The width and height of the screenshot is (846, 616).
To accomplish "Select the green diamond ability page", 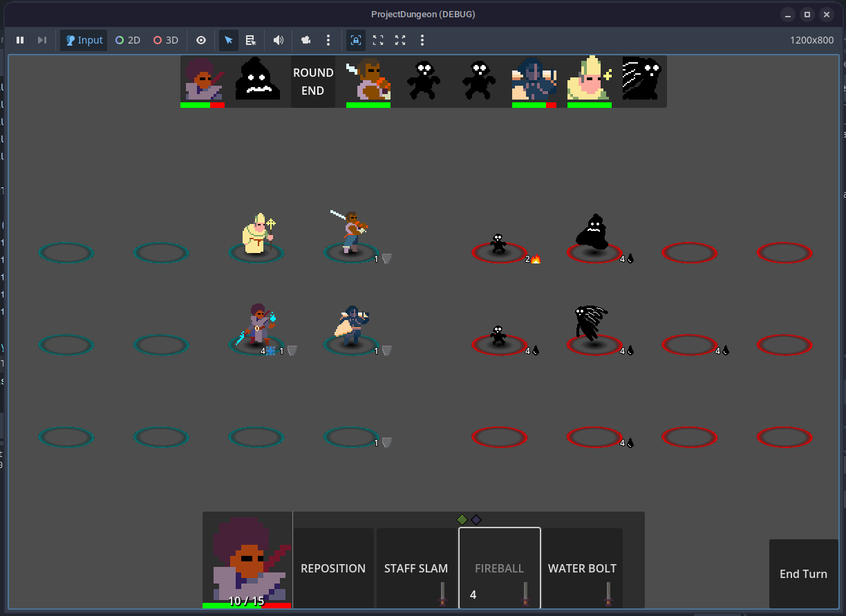I will click(x=462, y=519).
